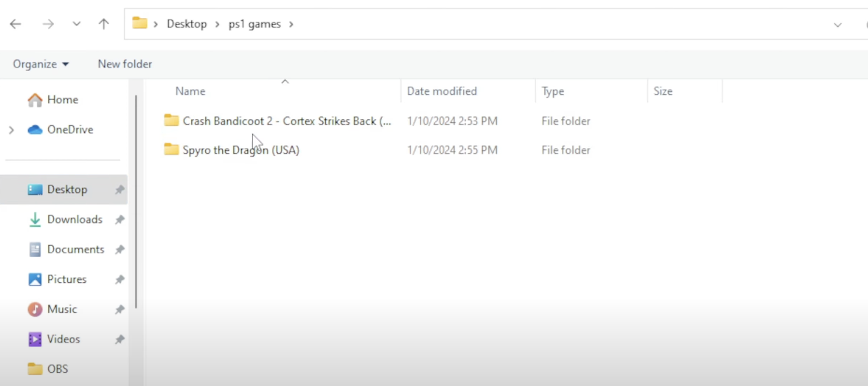868x386 pixels.
Task: Open Videos in the sidebar
Action: click(x=63, y=339)
